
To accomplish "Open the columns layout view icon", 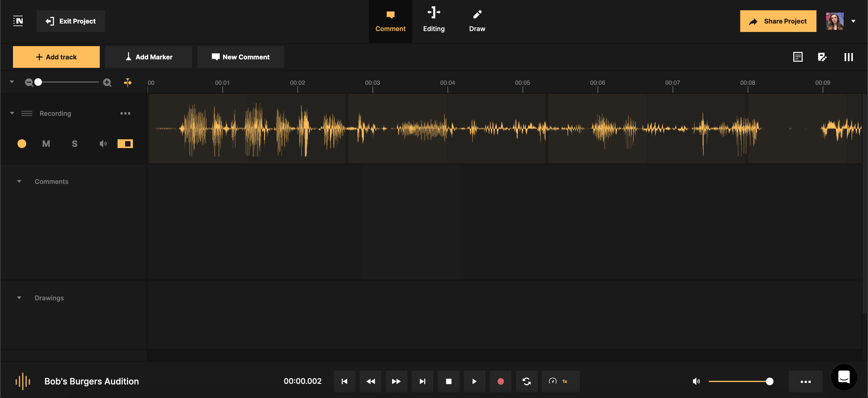I will pos(848,57).
